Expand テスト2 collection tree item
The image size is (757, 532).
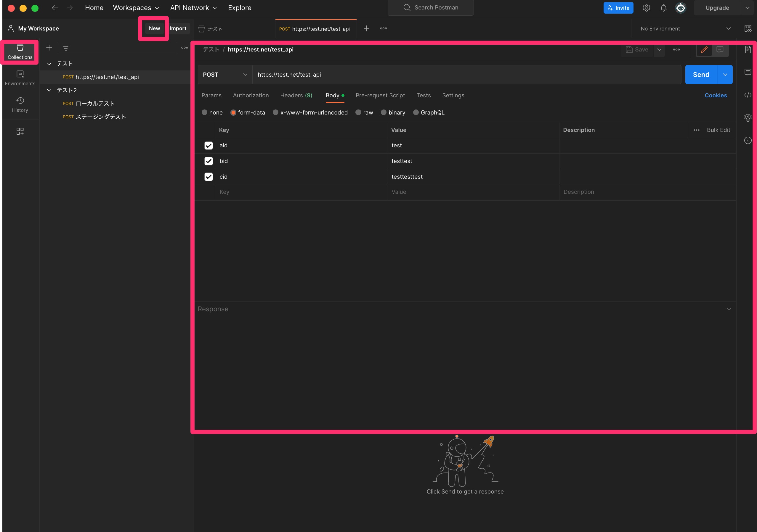[51, 90]
